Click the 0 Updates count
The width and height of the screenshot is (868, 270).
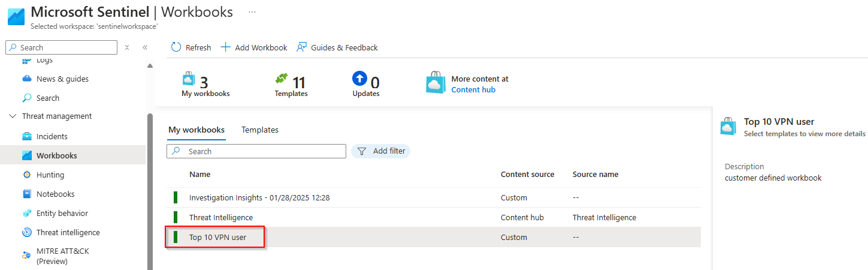375,83
